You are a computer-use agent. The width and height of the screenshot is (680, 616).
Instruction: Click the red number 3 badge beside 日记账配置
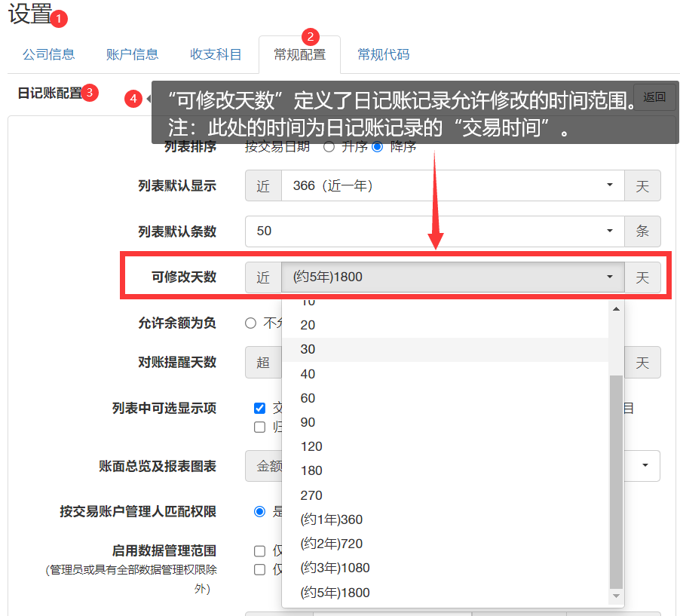pyautogui.click(x=90, y=93)
